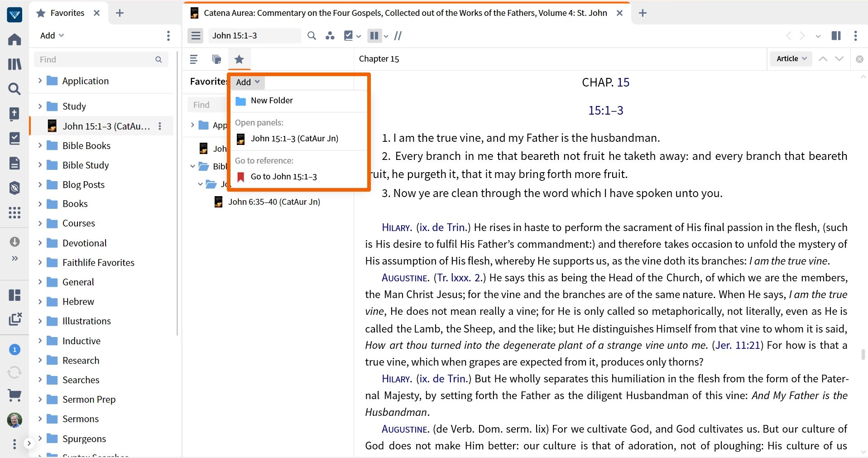Open the Home icon in sidebar
The image size is (868, 458).
pyautogui.click(x=14, y=39)
